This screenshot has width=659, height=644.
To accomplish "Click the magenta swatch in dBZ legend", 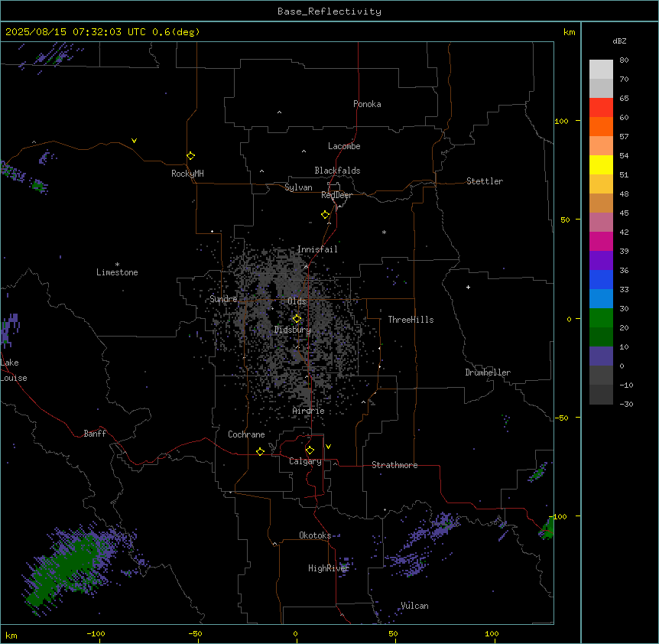I will 601,241.
